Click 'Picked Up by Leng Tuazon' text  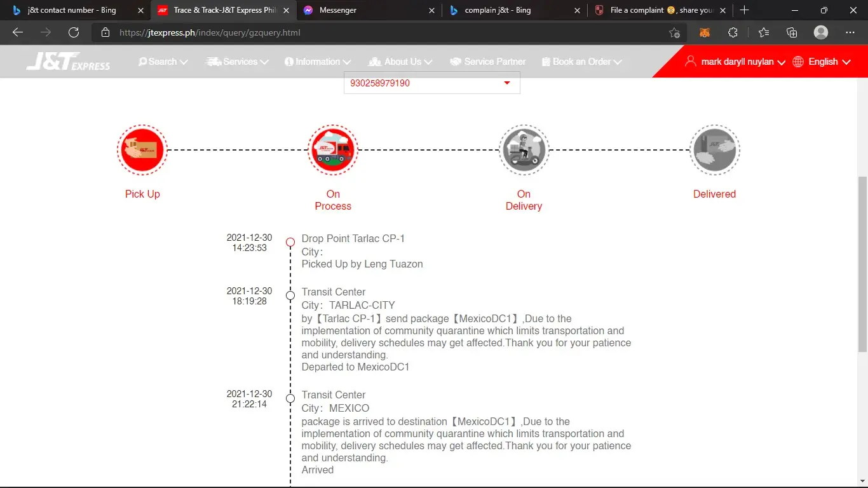pyautogui.click(x=362, y=264)
